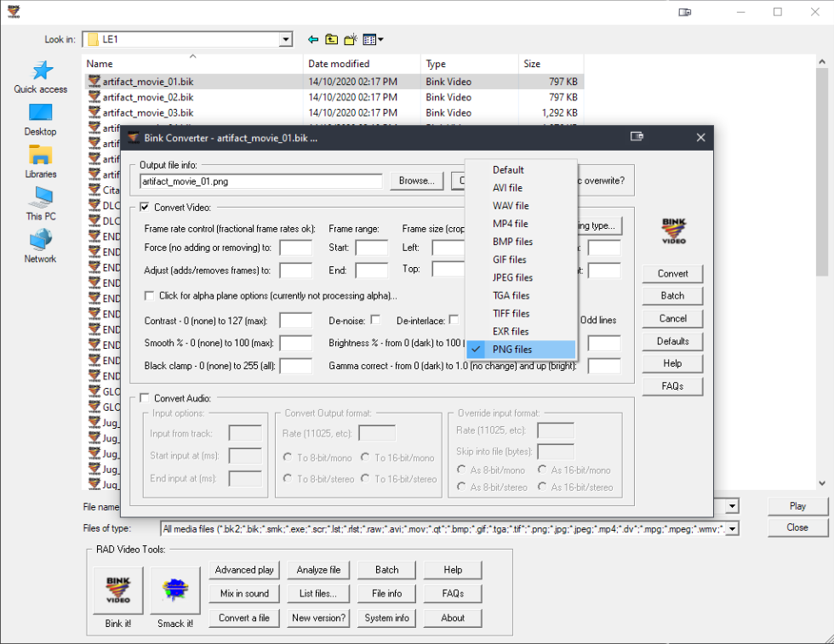Sort files by Date modified column header
This screenshot has width=834, height=644.
[362, 64]
